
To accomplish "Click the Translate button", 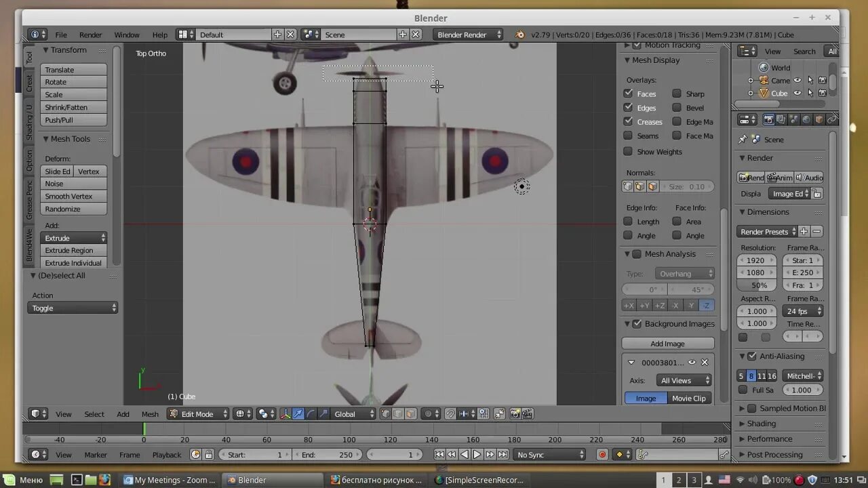I will 74,69.
